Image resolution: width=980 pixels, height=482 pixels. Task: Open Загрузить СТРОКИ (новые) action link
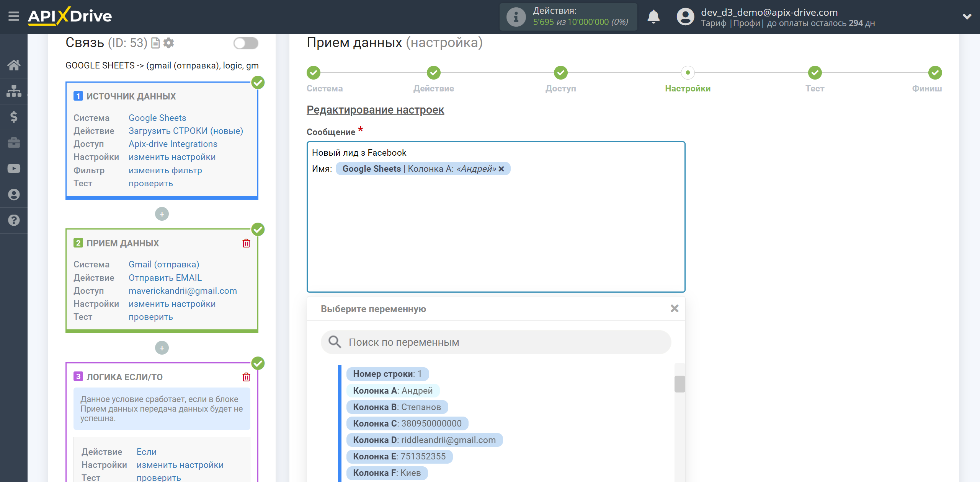coord(186,131)
